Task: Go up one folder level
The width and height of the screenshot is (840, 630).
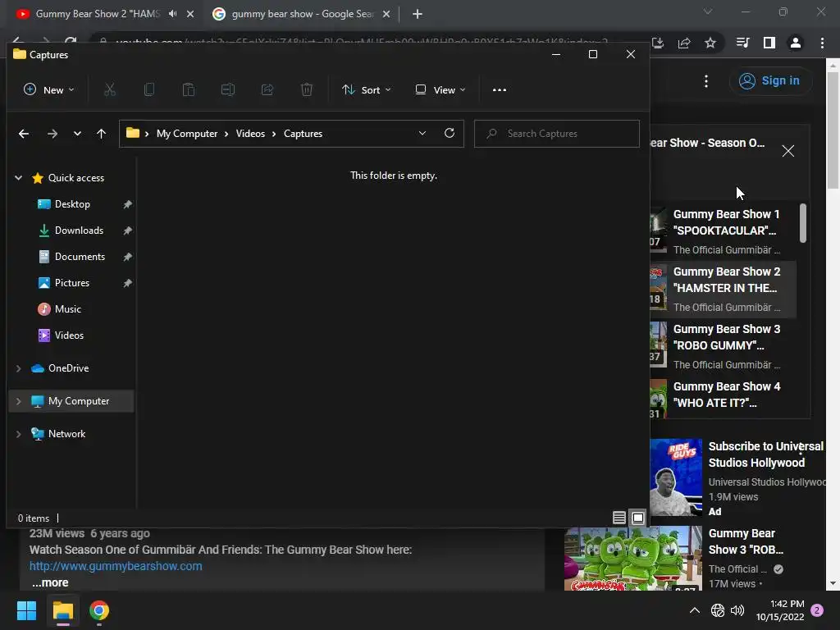Action: (101, 134)
